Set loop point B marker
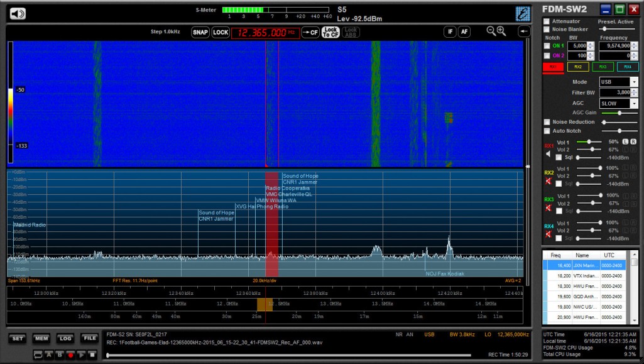Viewport: 644px width, 364px height. (x=60, y=355)
